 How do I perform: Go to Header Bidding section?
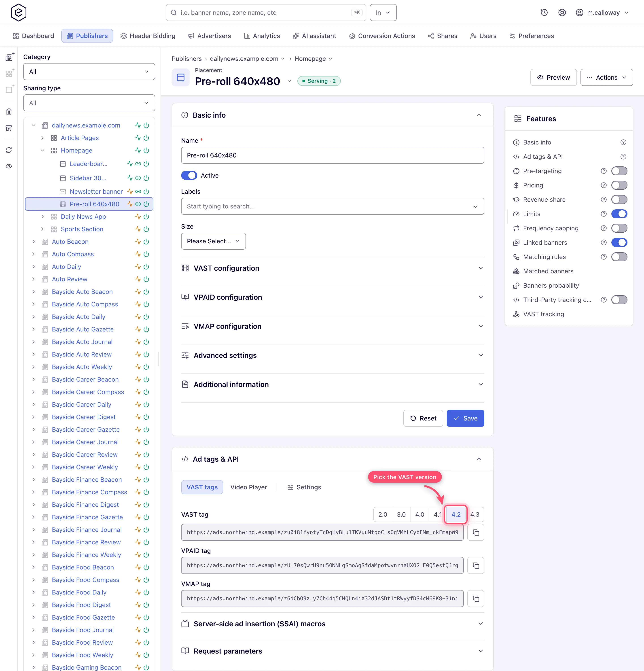coord(148,36)
